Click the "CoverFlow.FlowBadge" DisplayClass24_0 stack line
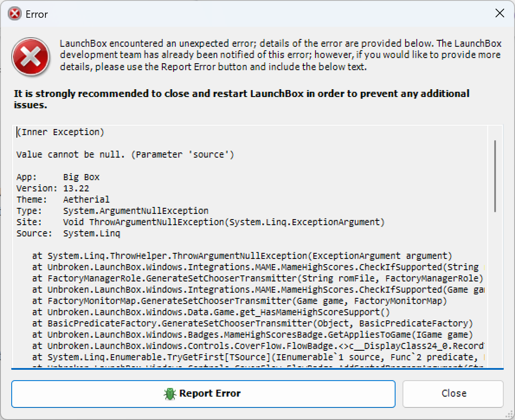Image resolution: width=515 pixels, height=420 pixels. click(x=258, y=346)
